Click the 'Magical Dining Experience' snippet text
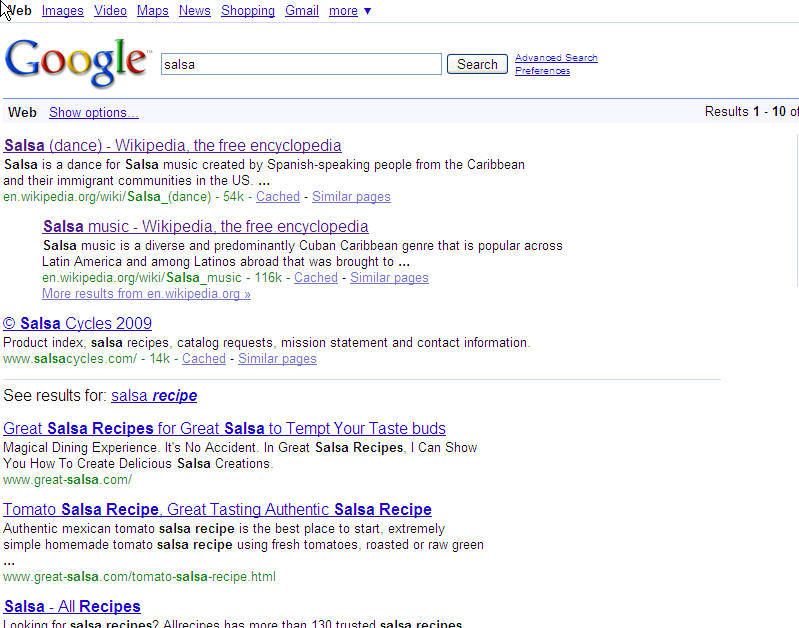 tap(240, 455)
